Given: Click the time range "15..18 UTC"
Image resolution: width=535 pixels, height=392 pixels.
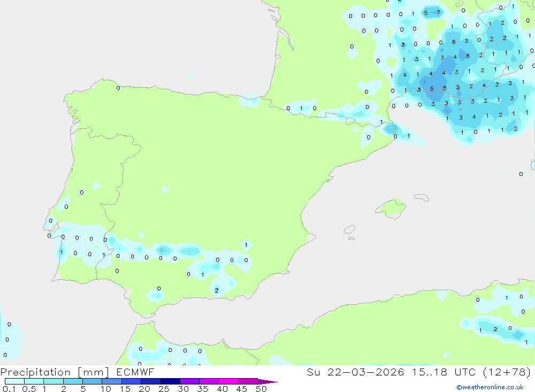Looking at the screenshot, I should [444, 372].
